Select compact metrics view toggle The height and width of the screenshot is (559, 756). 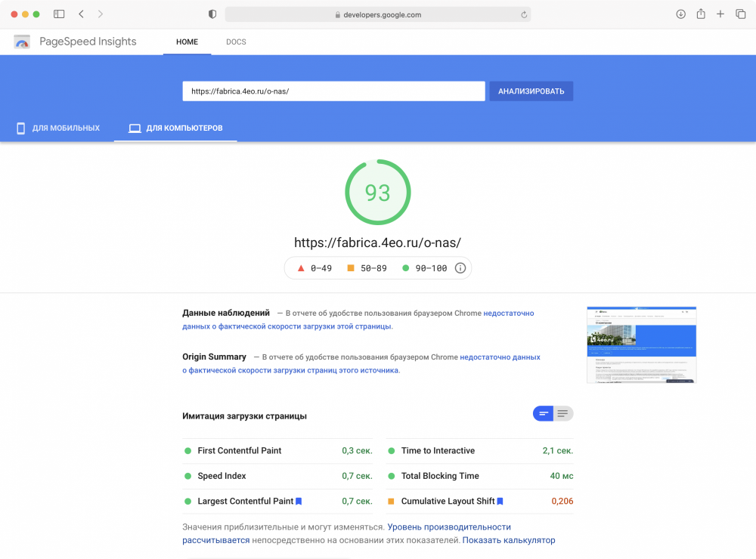pos(544,413)
